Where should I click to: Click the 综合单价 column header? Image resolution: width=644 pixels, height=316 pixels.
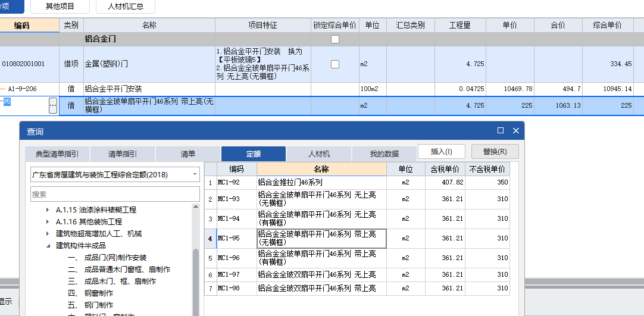608,26
